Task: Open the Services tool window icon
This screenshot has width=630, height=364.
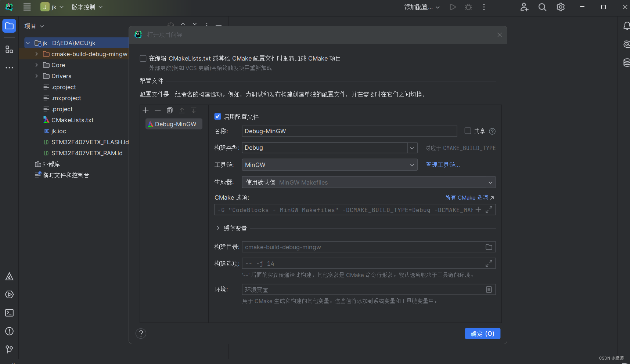Action: [x=9, y=295]
